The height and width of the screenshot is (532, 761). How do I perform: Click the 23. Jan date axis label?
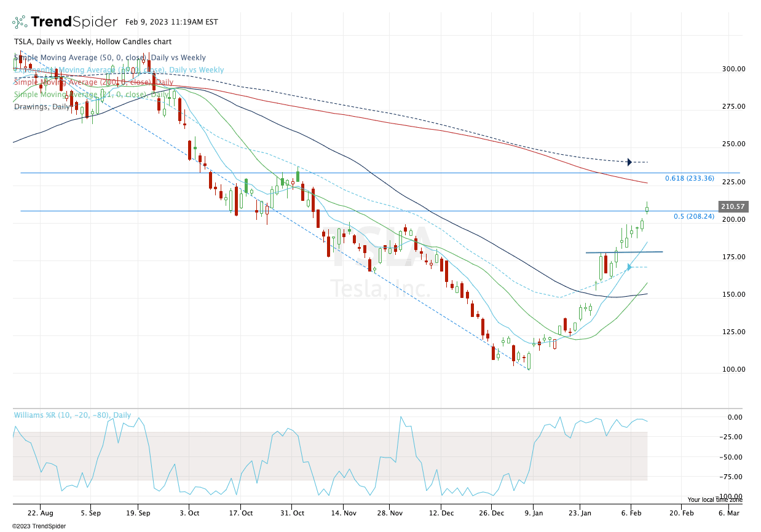coord(582,513)
